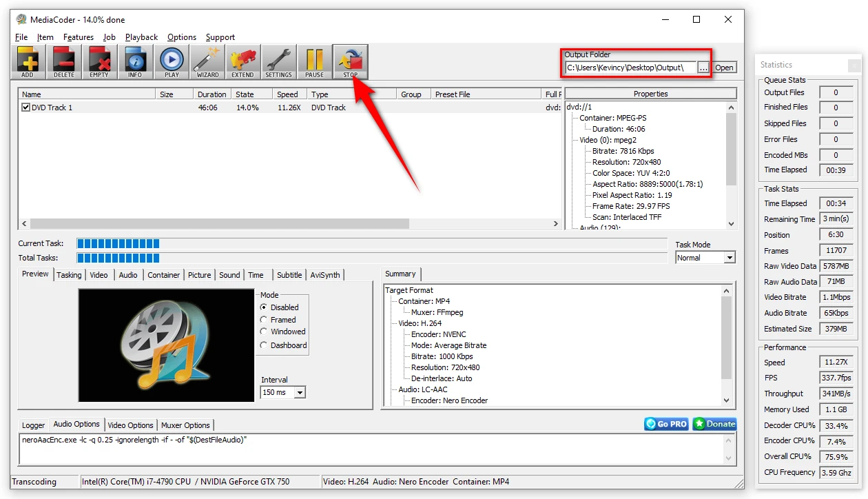
Task: Browse output folder with the ... button
Action: [x=703, y=68]
